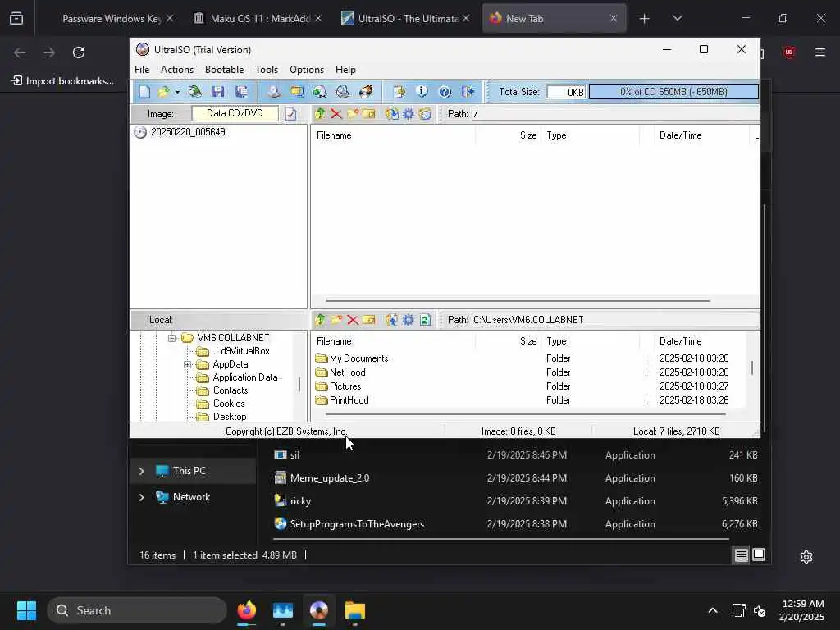
Task: Click the 0% of CD 650MB capacity bar
Action: click(674, 92)
